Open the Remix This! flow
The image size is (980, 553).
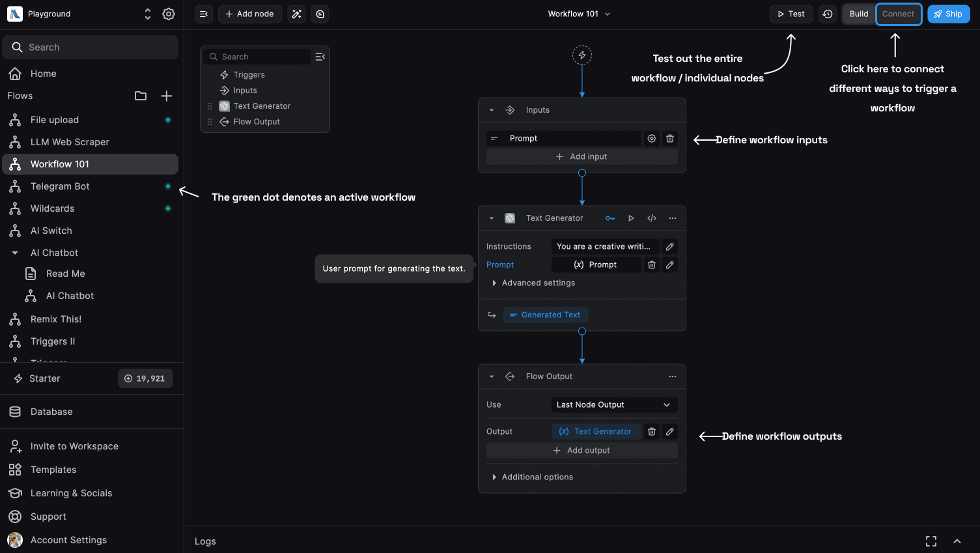click(91, 319)
